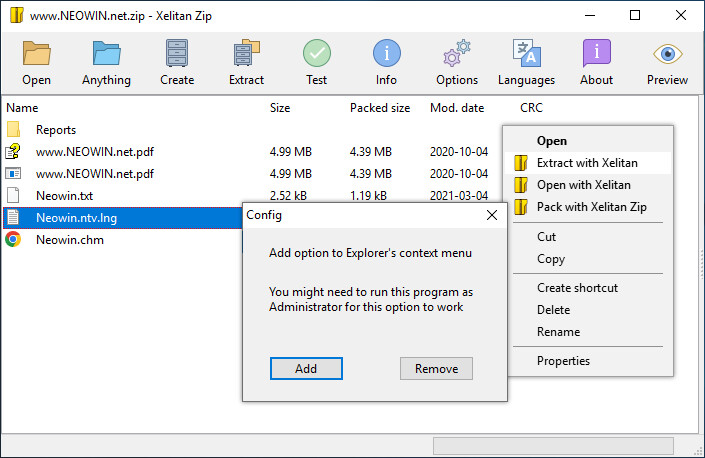This screenshot has height=458, width=705.
Task: Click the 1.19 kB packed size value
Action: click(x=368, y=196)
